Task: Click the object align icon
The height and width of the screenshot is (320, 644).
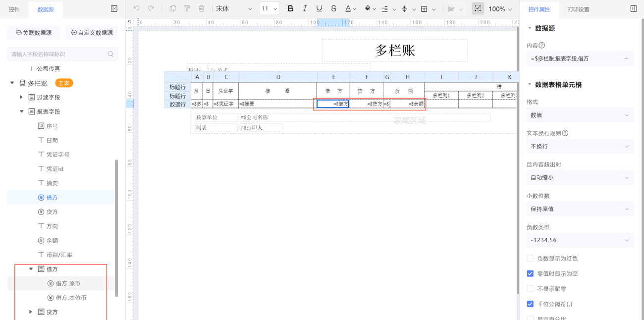Action: tap(451, 9)
